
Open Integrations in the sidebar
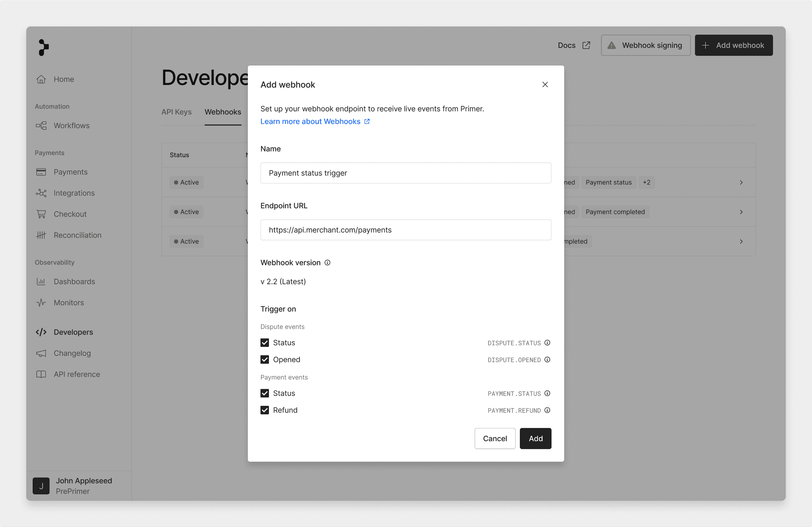click(74, 193)
